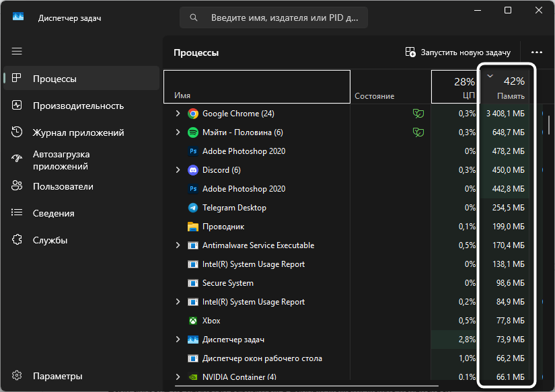Viewport: 555px width, 392px height.
Task: Open the Производительность tab
Action: click(x=78, y=106)
